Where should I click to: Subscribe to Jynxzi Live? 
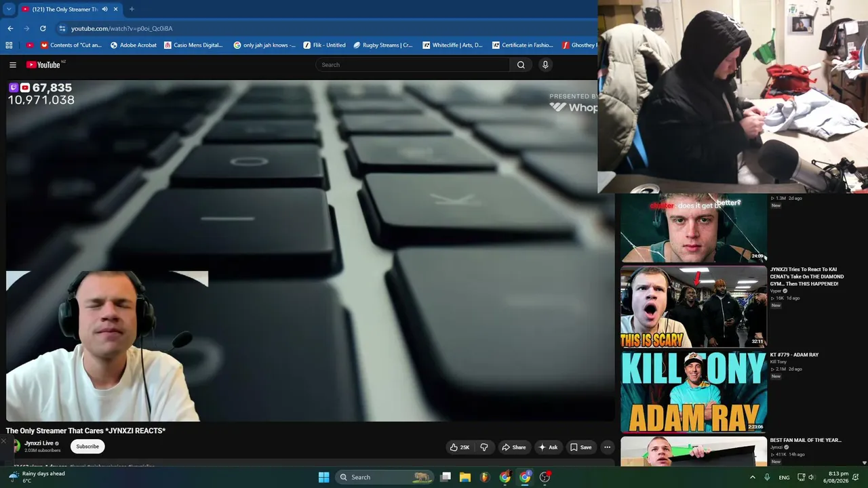pos(87,447)
